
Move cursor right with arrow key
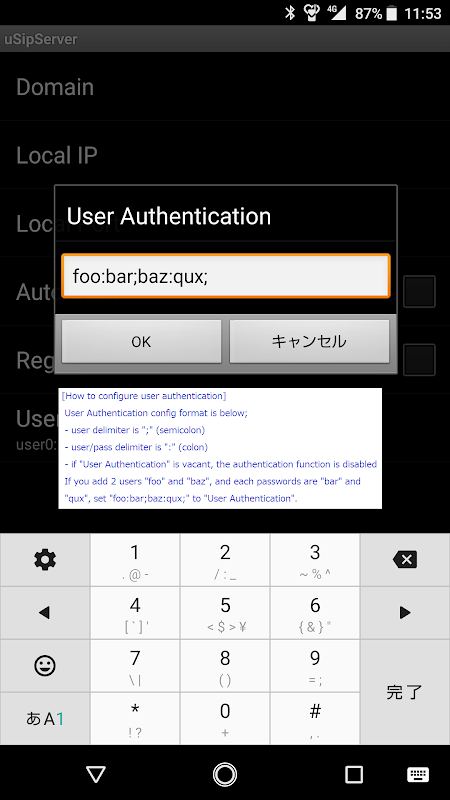point(405,612)
